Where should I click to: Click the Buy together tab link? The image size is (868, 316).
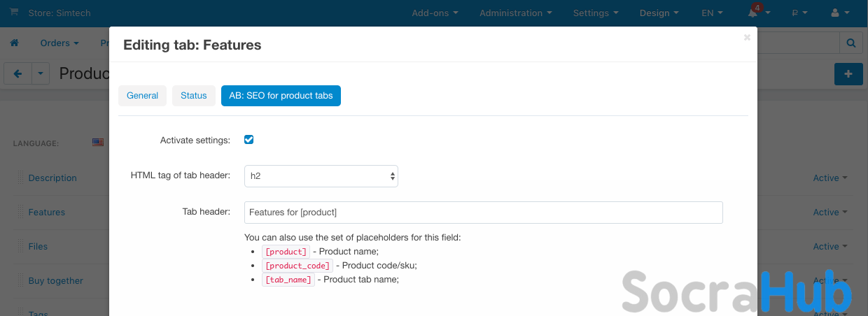55,281
